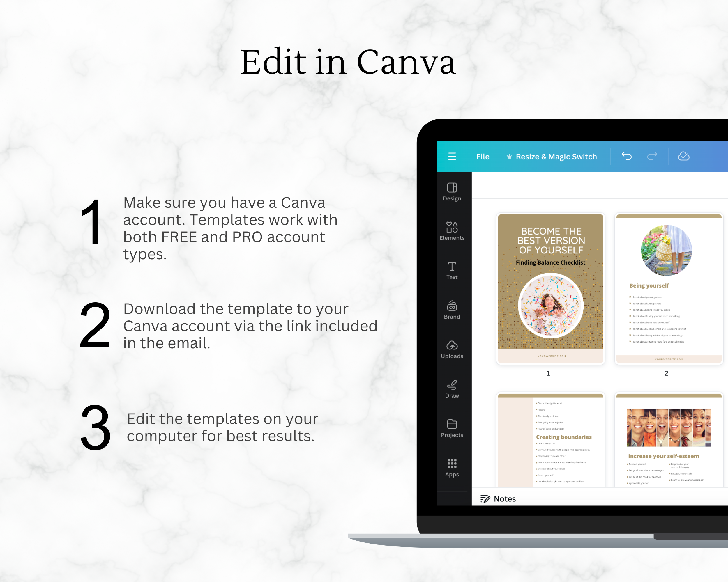Click Resize & Magic Switch option

(x=552, y=157)
